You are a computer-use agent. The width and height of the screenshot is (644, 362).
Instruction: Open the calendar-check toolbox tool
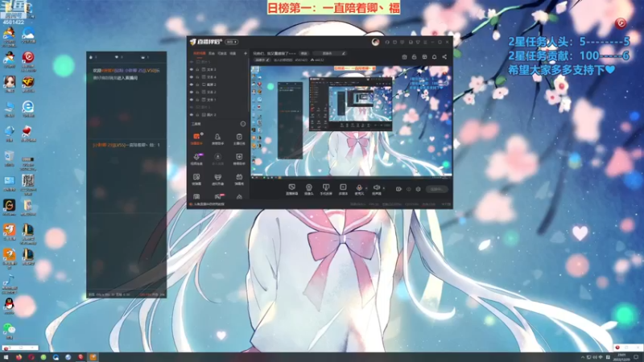239,138
